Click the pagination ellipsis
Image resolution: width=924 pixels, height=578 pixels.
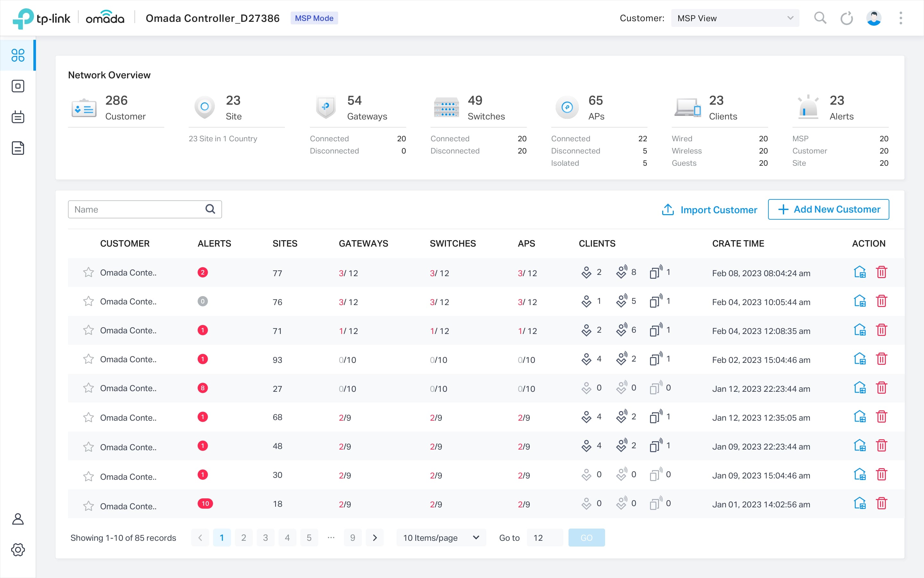click(331, 538)
